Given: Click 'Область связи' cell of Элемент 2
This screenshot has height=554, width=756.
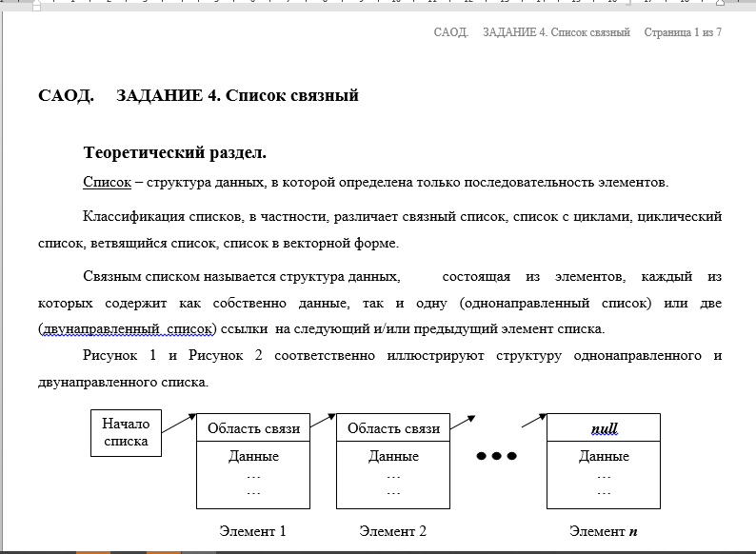Looking at the screenshot, I should (393, 428).
